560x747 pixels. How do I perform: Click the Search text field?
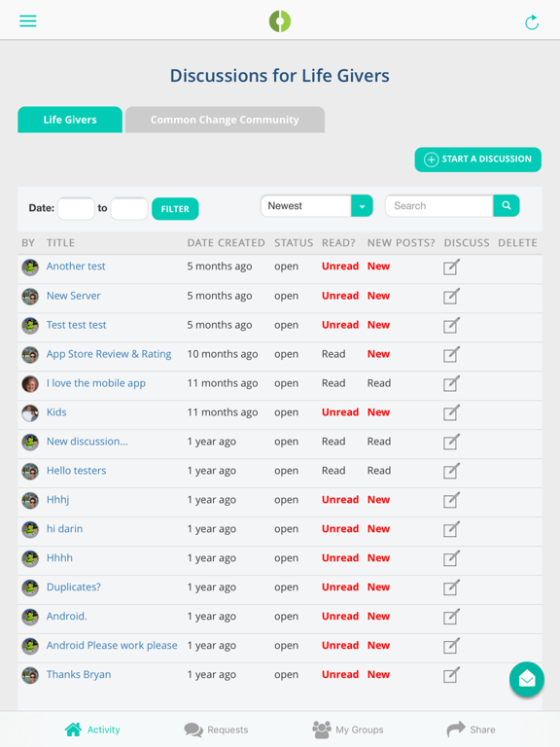point(439,206)
